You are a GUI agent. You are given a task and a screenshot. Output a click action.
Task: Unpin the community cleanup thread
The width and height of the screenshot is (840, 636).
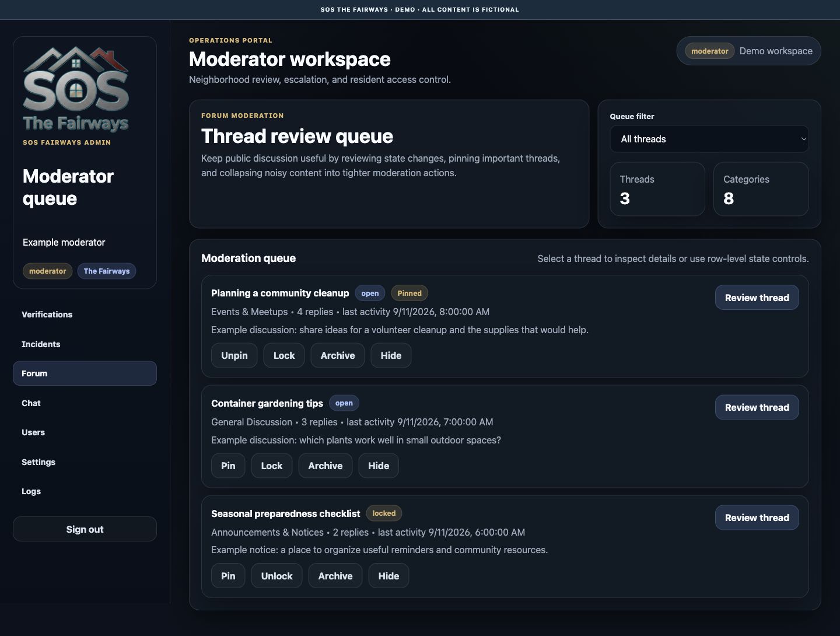(x=234, y=355)
